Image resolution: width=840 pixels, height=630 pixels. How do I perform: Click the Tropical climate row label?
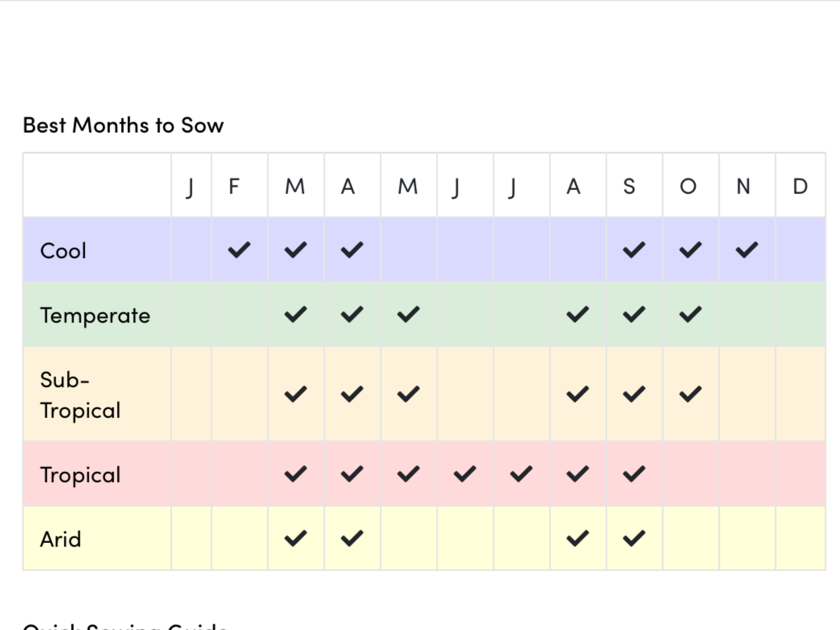pyautogui.click(x=80, y=475)
